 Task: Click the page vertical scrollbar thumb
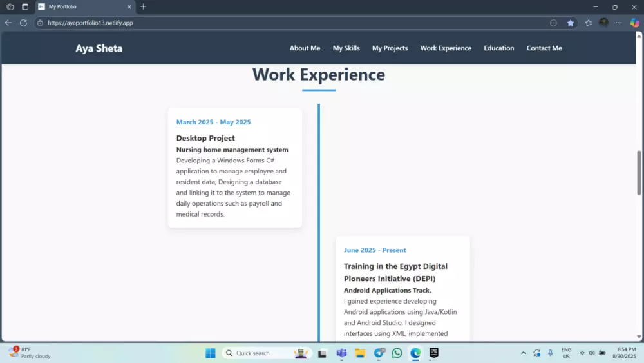click(639, 173)
